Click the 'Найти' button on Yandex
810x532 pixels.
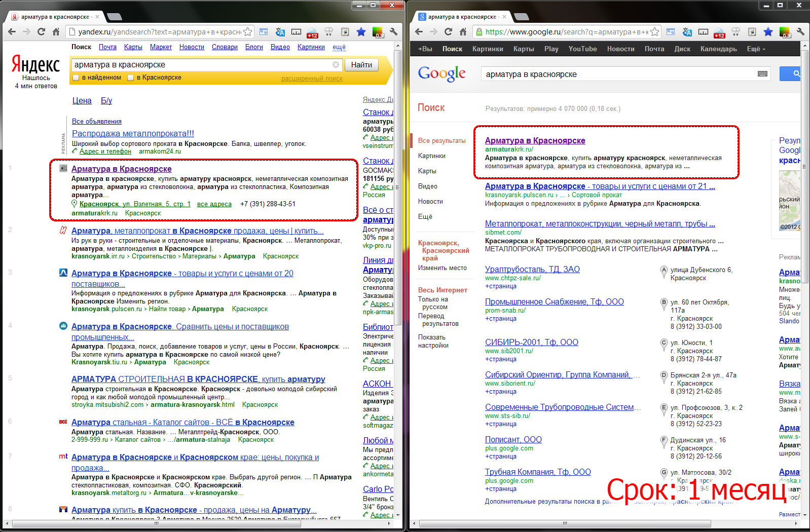click(361, 65)
